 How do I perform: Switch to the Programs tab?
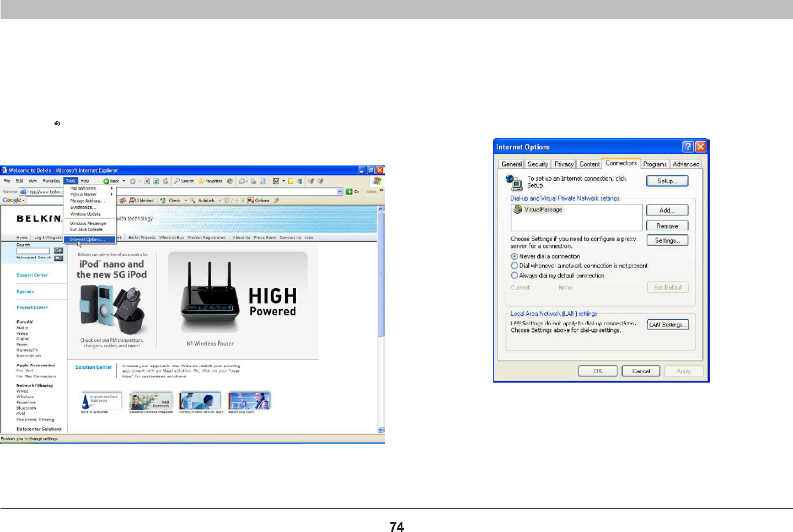click(655, 164)
